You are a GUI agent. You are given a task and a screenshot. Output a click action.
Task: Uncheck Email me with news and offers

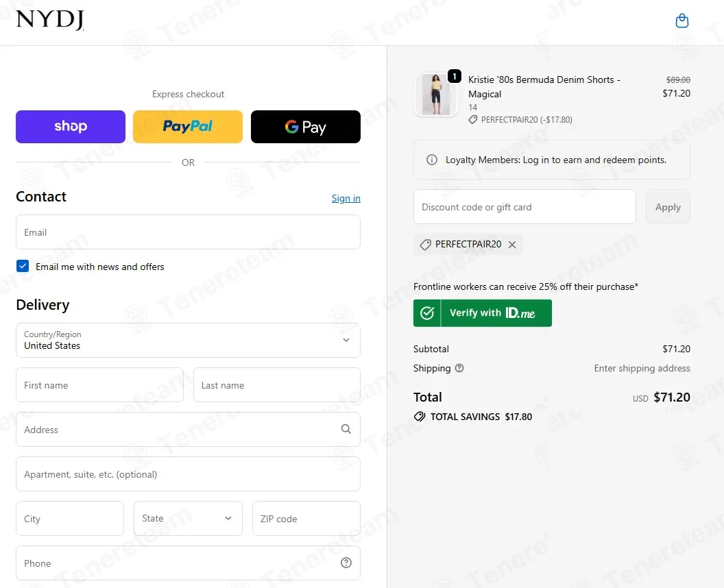click(x=23, y=267)
